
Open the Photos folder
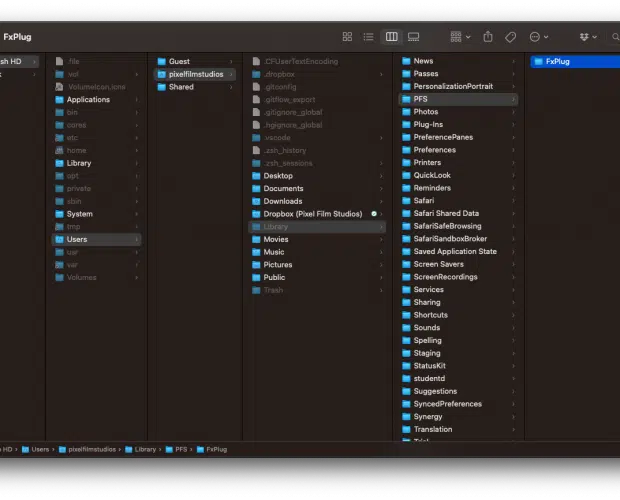(x=458, y=112)
